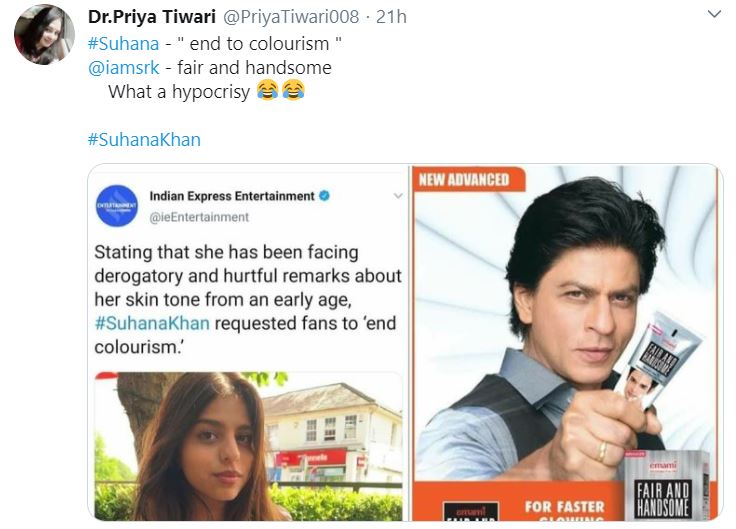Open the tweet options chevron menu
Viewport: 736px width, 529px height.
click(714, 16)
